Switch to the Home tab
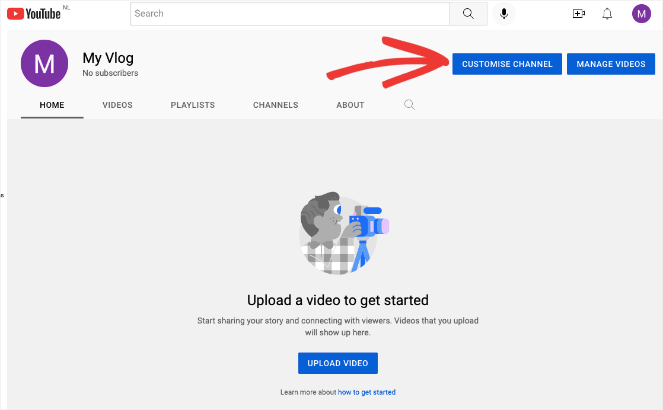The height and width of the screenshot is (410, 663). [x=52, y=105]
